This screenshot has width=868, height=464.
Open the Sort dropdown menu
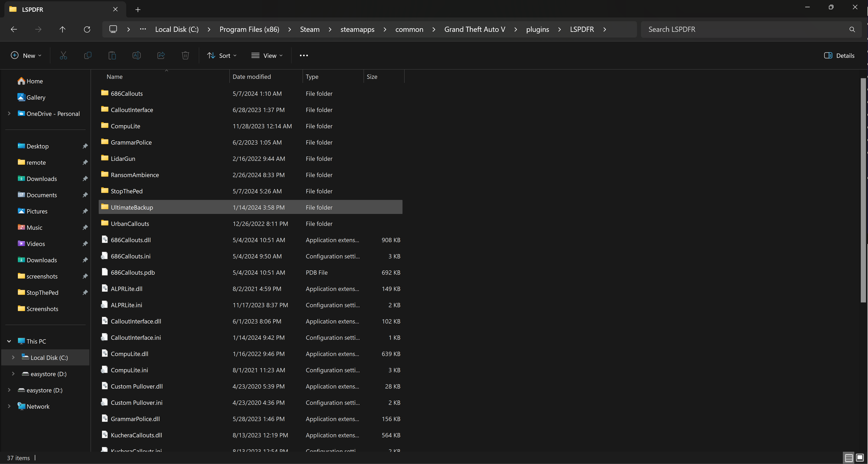click(222, 56)
